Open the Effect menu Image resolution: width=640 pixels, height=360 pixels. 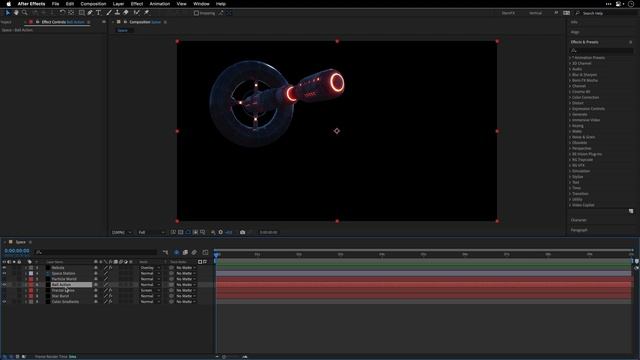click(137, 4)
